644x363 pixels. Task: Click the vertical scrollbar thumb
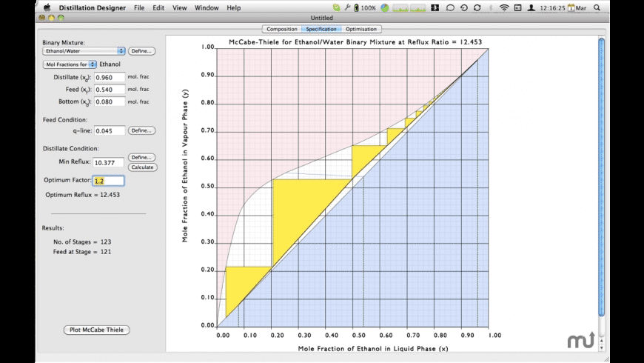(x=601, y=177)
